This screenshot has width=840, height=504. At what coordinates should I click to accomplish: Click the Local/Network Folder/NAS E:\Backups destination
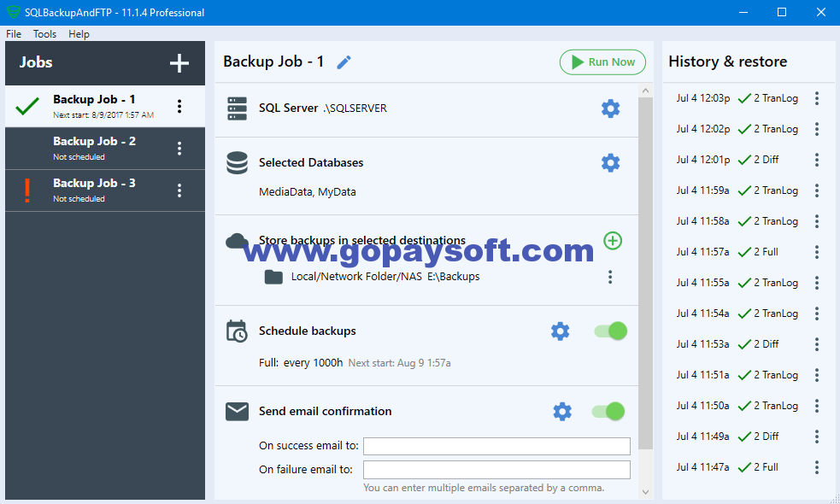(x=385, y=277)
